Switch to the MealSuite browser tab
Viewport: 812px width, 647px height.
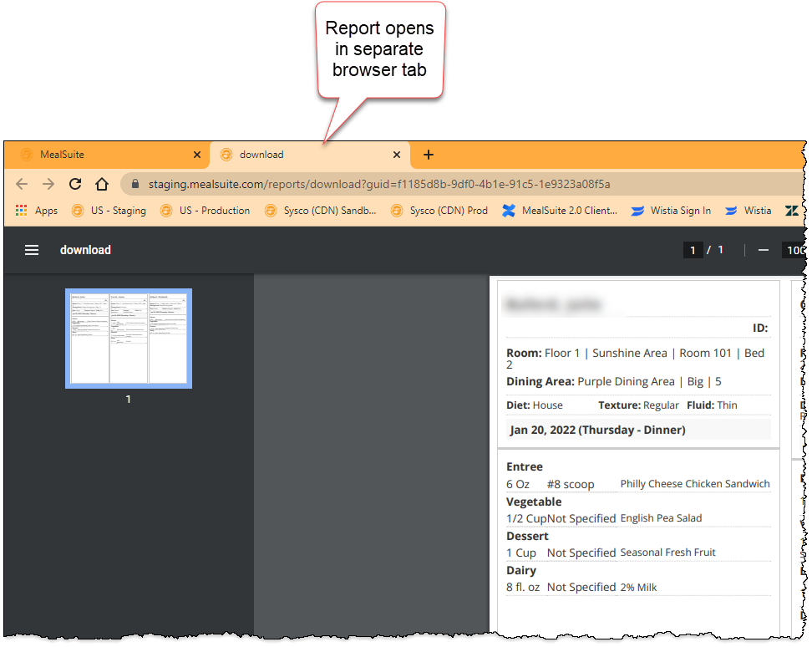coord(106,155)
